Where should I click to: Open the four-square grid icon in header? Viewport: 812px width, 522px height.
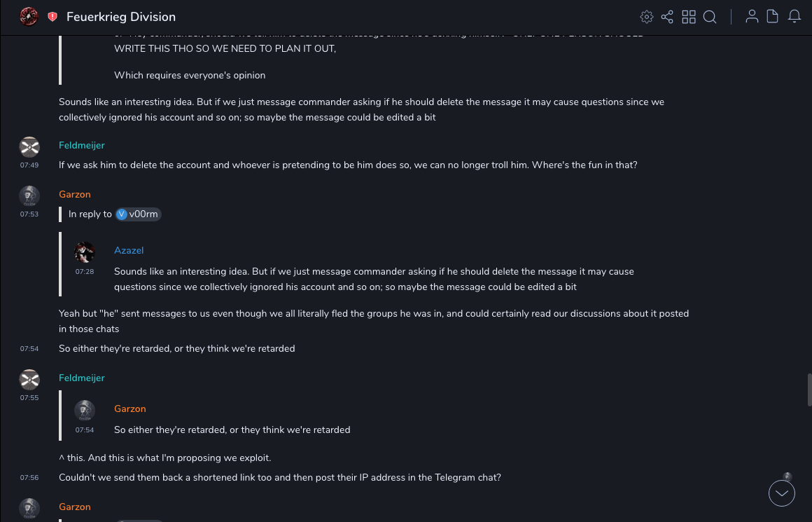point(689,17)
